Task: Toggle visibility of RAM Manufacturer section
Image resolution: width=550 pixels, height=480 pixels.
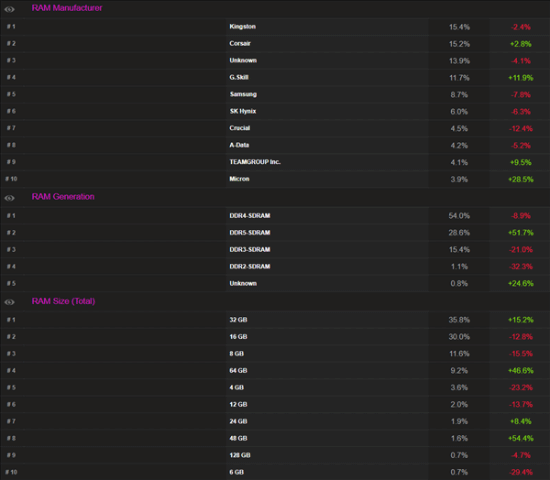Action: pos(9,9)
